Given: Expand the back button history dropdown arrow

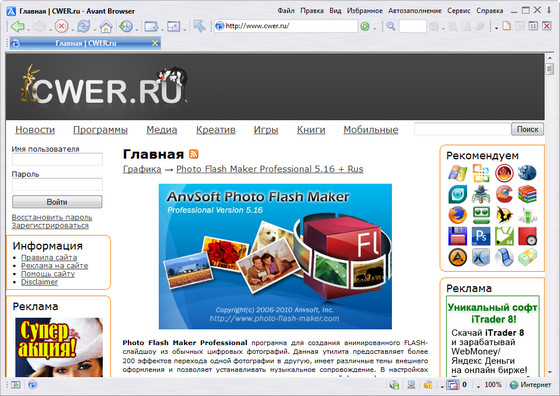Looking at the screenshot, I should click(x=28, y=29).
